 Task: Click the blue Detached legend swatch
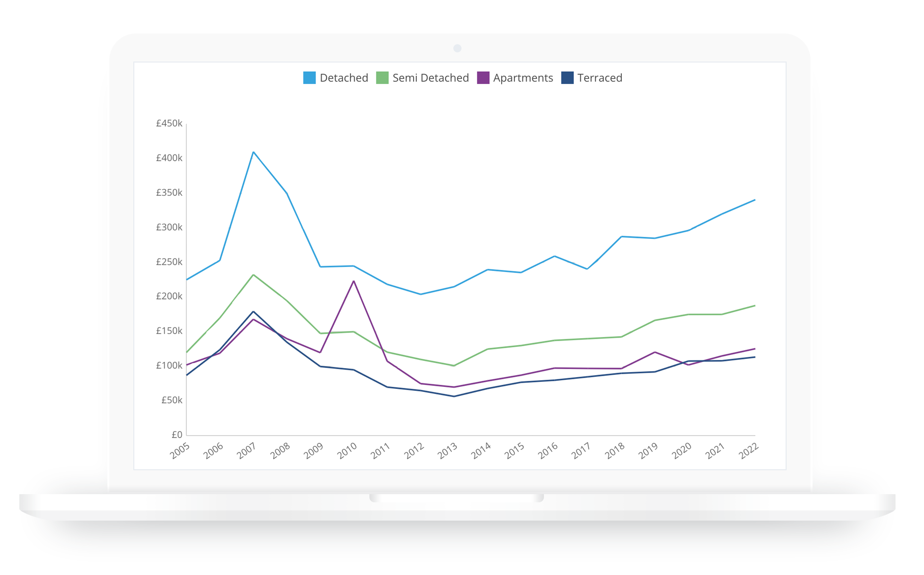308,77
